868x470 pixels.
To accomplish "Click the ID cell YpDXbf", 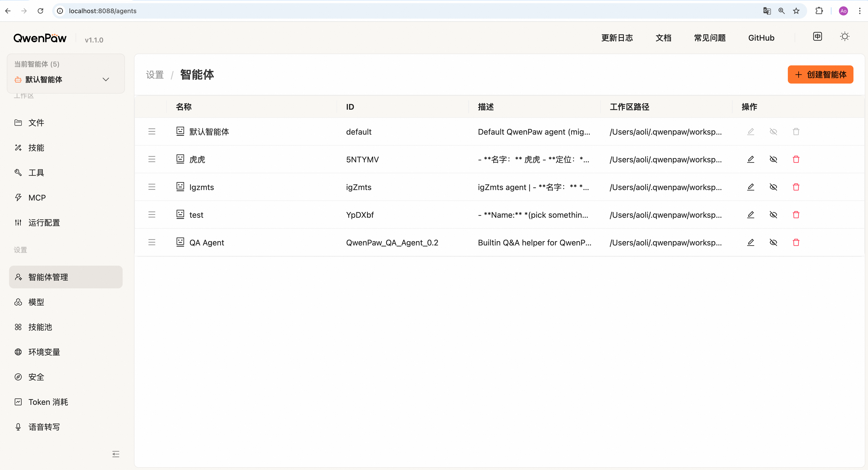I will point(360,215).
